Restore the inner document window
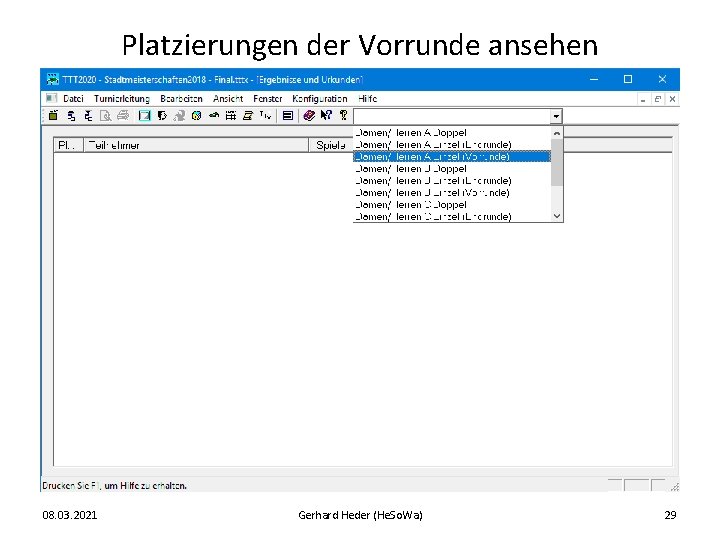 [x=658, y=99]
